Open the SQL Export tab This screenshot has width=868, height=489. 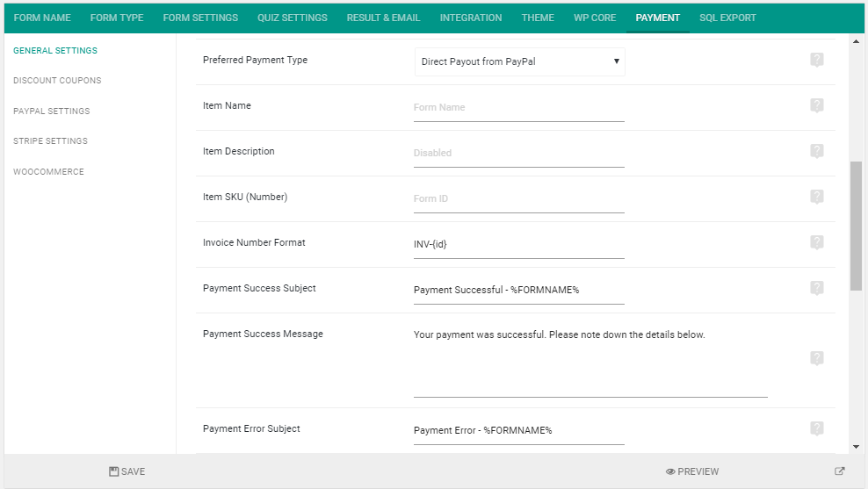727,18
